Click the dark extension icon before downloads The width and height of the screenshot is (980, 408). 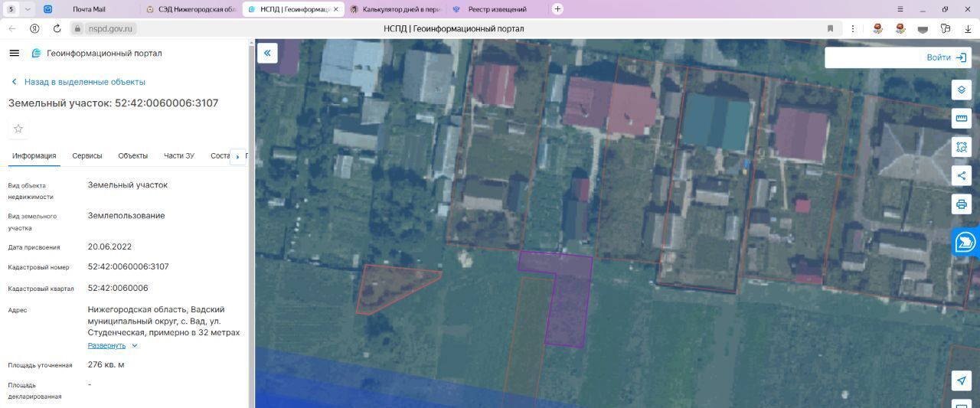coord(923,28)
